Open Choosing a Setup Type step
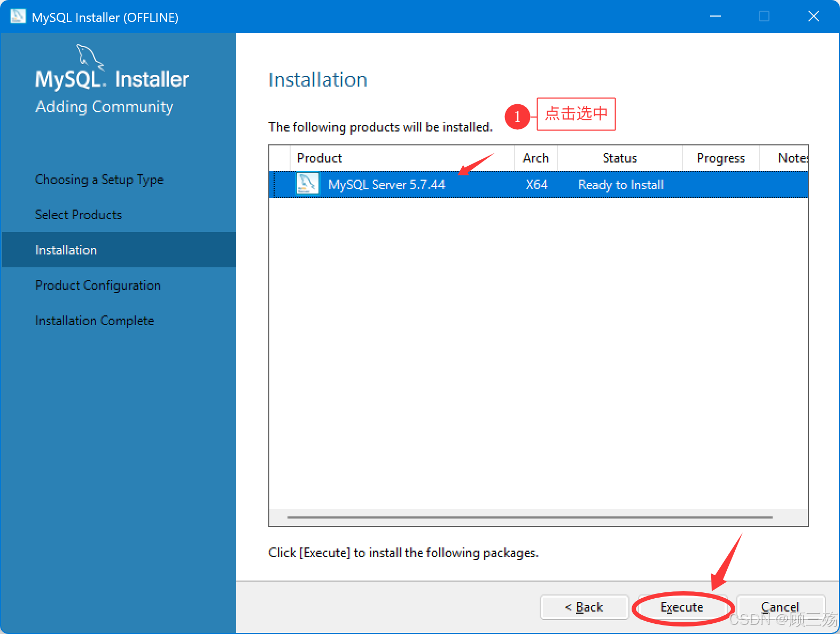This screenshot has width=840, height=634. tap(99, 180)
